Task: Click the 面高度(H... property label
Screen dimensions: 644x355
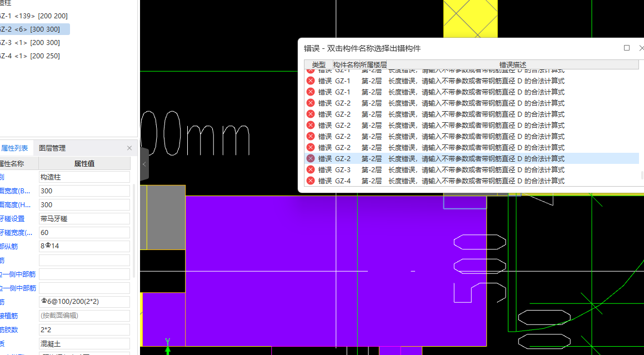Action: 16,204
